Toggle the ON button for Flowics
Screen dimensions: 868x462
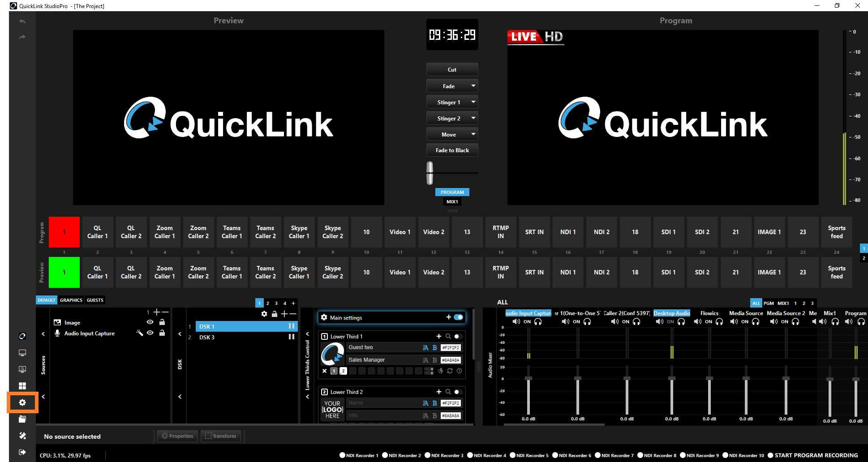pos(709,321)
